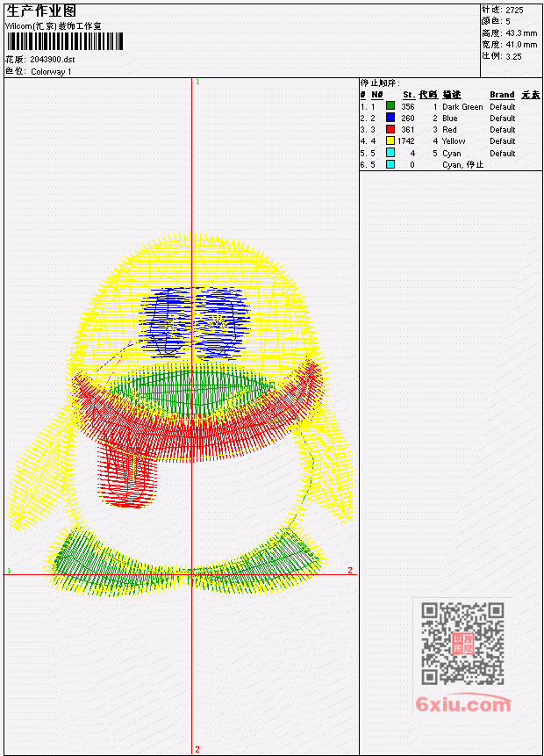
Task: Click the scale value "3.25"
Action: 513,56
